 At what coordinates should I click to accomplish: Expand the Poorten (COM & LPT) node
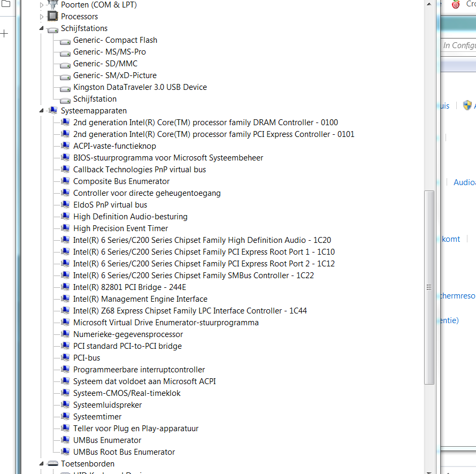click(42, 5)
